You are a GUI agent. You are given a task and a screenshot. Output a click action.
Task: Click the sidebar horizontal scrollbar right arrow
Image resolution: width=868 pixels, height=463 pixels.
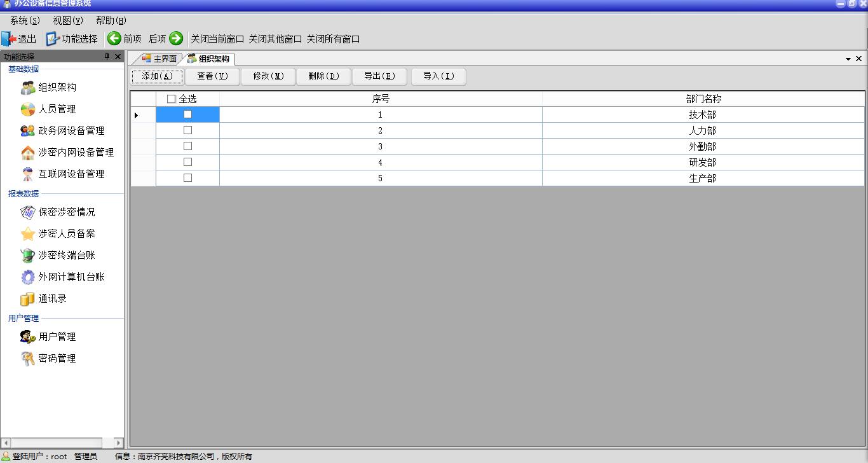click(x=118, y=443)
